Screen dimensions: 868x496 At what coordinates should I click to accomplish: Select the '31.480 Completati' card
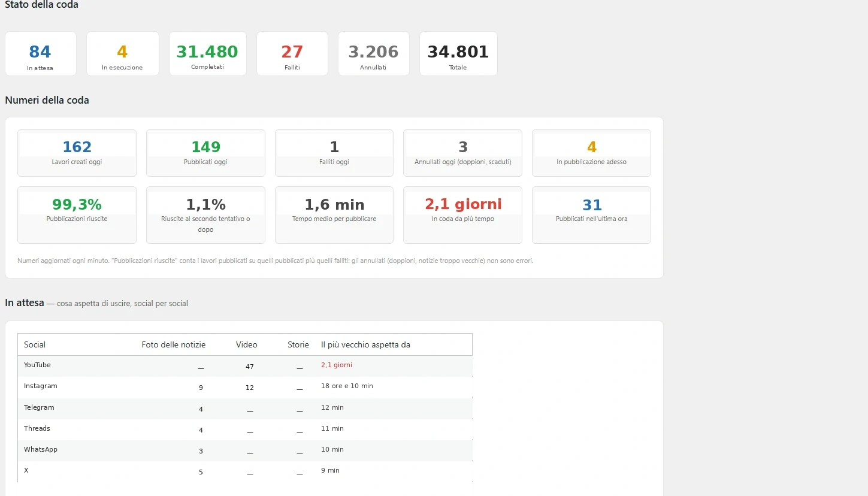208,54
